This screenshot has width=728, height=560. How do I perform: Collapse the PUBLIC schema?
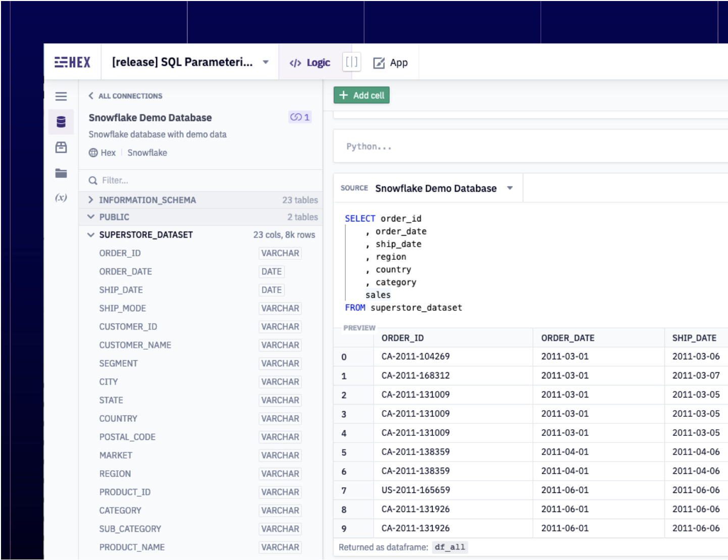point(91,216)
